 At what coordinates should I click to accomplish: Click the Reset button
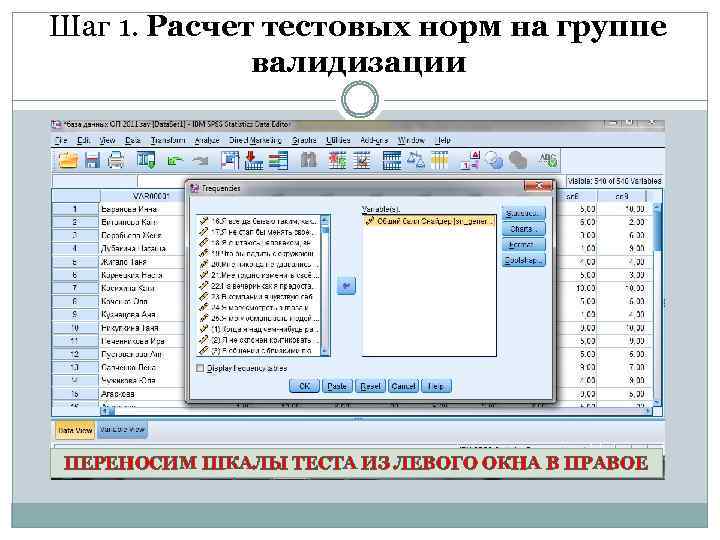coord(370,386)
